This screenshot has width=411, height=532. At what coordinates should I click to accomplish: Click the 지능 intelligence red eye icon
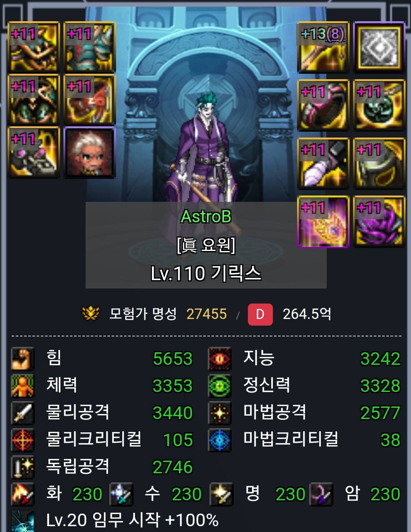click(x=219, y=359)
